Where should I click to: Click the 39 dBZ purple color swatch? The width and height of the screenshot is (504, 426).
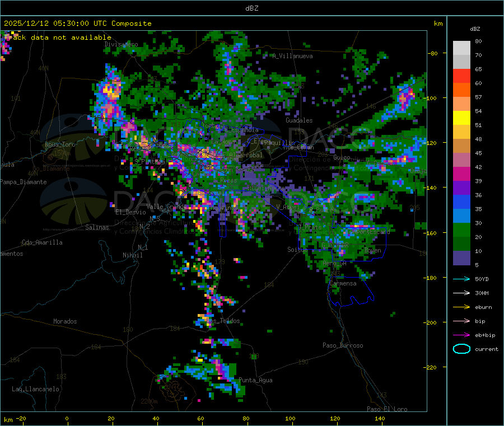pyautogui.click(x=461, y=188)
